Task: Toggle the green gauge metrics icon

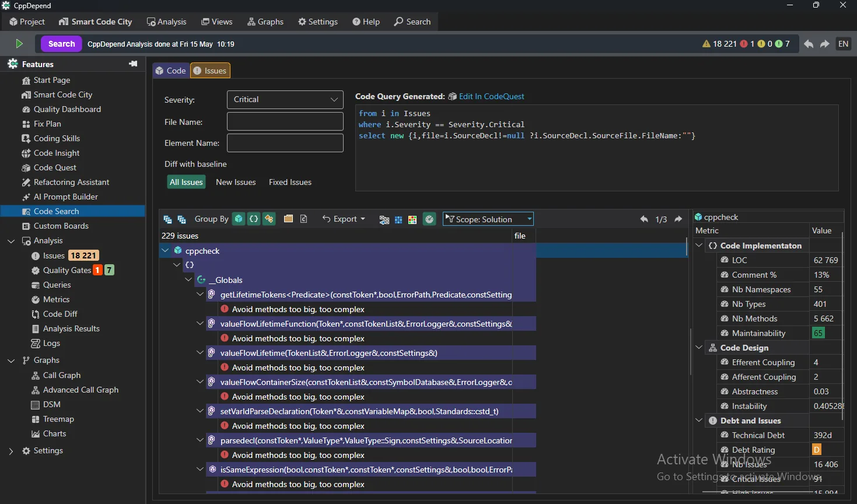Action: pos(429,219)
